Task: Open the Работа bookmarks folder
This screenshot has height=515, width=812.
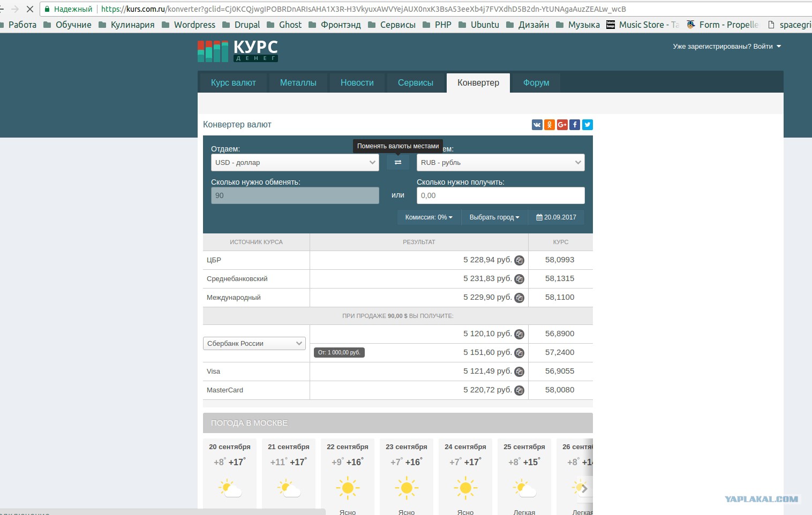Action: coord(19,25)
